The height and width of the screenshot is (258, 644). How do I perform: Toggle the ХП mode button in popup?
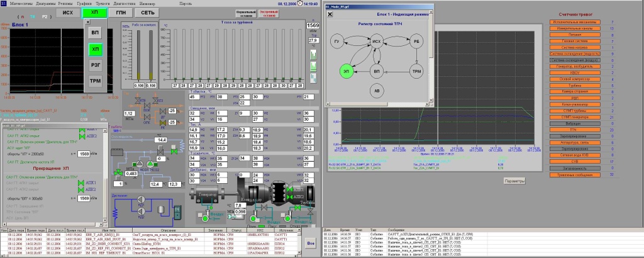[95, 48]
